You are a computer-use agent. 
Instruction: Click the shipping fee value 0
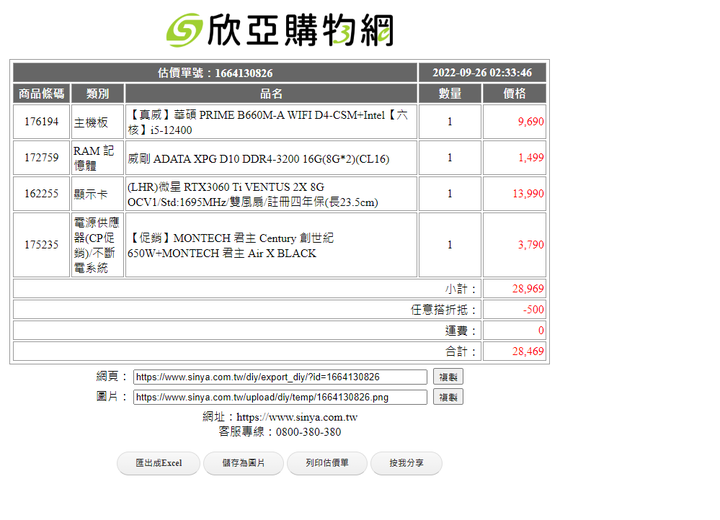pos(541,330)
